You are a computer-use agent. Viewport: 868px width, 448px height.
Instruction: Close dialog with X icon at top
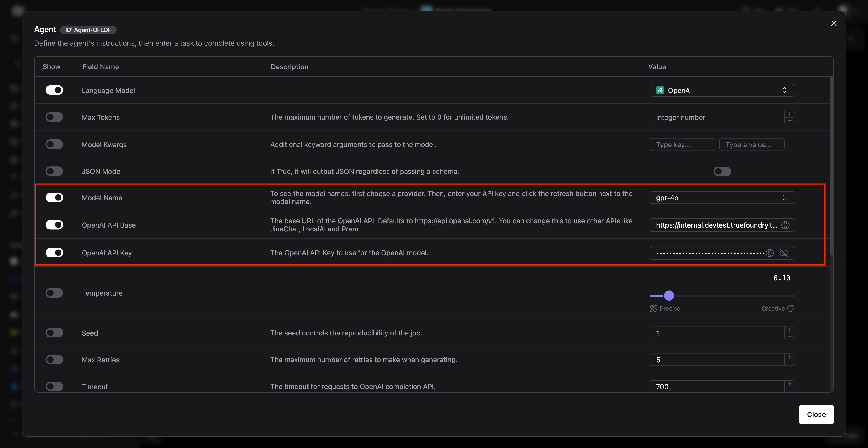[833, 23]
